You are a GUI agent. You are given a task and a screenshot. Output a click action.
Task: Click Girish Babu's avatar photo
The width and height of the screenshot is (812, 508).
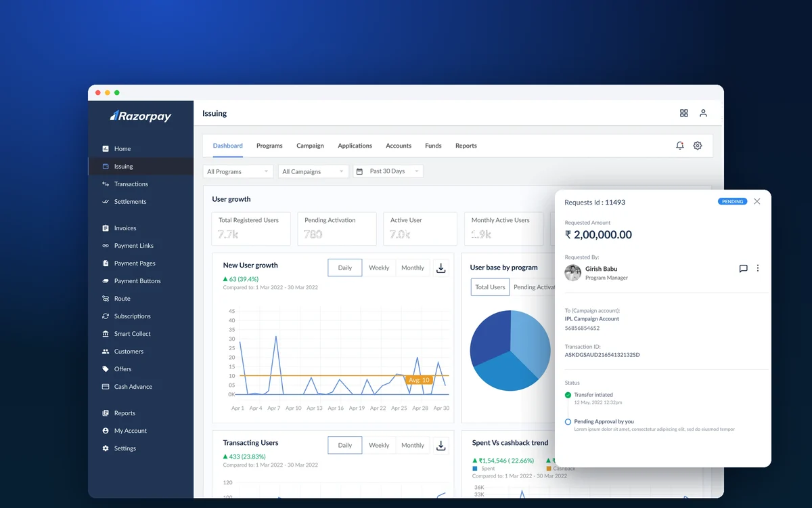(x=573, y=273)
